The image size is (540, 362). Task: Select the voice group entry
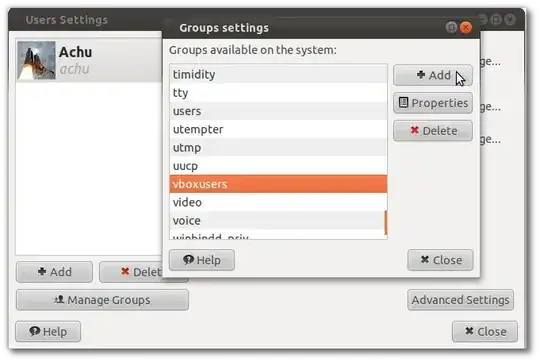click(x=278, y=220)
